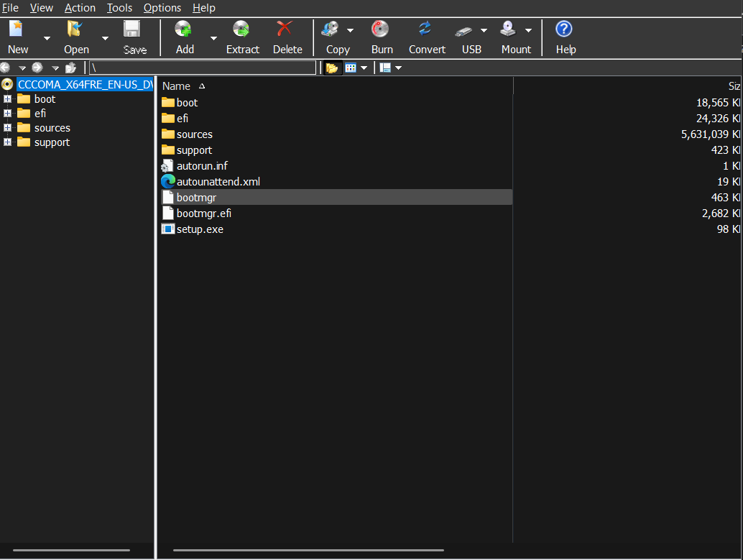Viewport: 743px width, 560px height.
Task: Open the Action menu
Action: click(80, 8)
